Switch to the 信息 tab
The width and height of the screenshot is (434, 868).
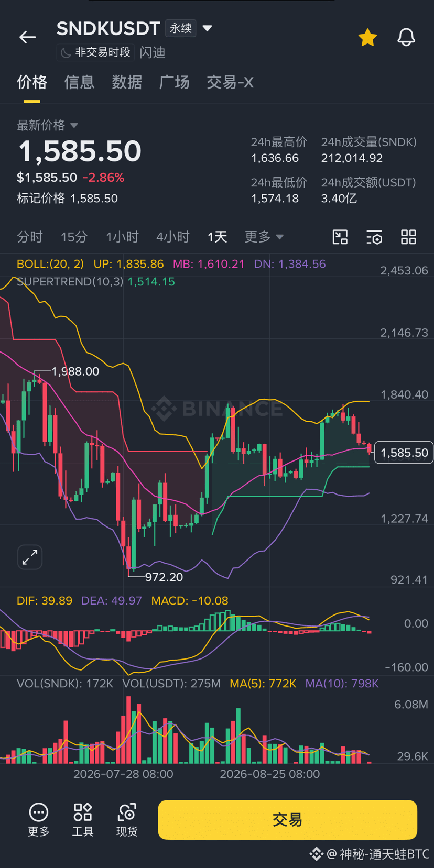(79, 82)
